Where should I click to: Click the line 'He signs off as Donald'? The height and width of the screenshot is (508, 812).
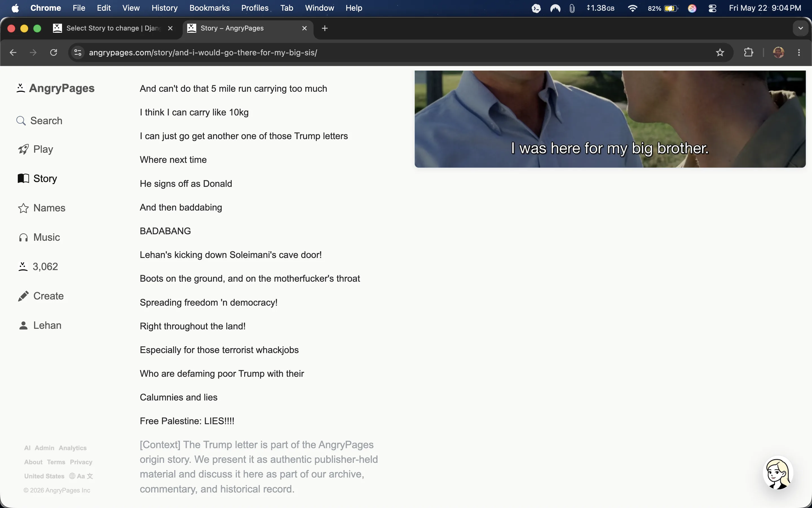(x=186, y=184)
